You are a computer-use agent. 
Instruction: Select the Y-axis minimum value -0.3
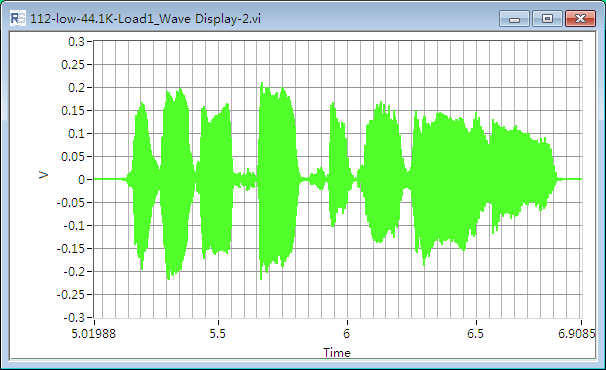point(74,317)
